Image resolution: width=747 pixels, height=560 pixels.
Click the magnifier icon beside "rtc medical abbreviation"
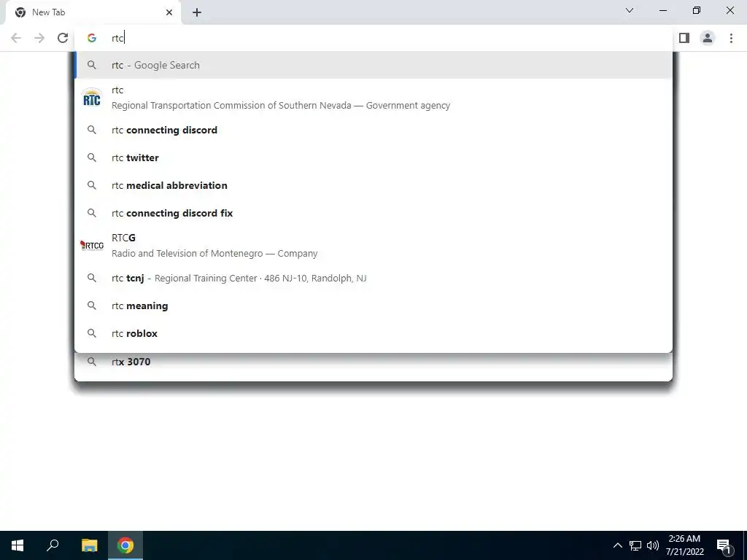pos(91,185)
